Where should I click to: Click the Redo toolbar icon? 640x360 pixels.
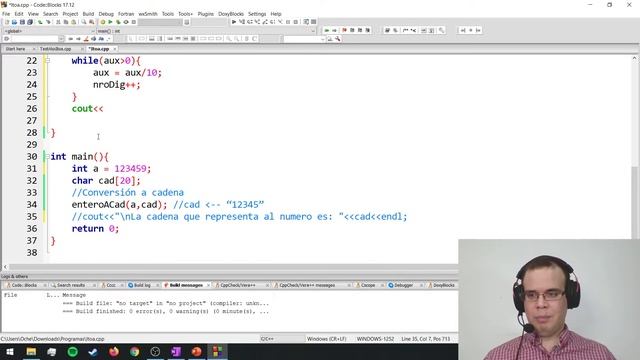pyautogui.click(x=48, y=22)
